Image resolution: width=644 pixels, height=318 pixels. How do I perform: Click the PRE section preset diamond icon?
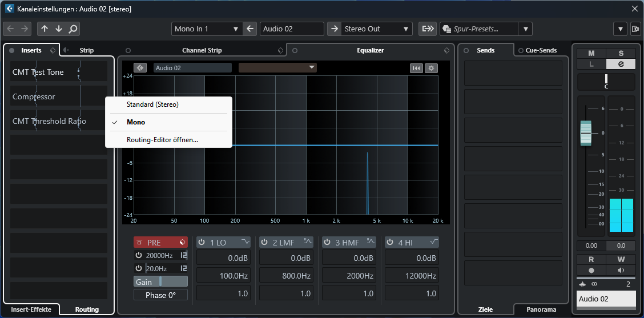182,243
